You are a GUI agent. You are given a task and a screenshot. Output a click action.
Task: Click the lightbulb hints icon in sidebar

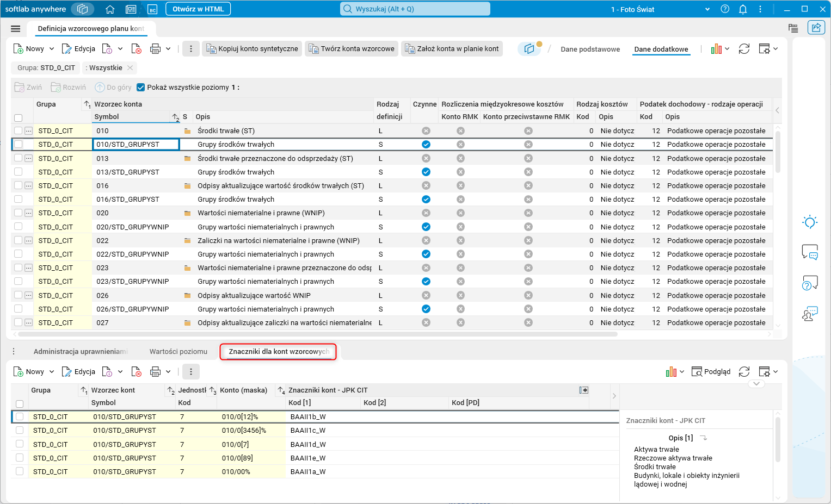(x=810, y=222)
